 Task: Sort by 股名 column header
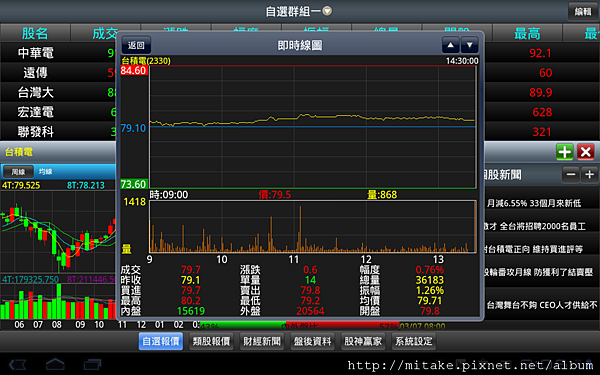[x=35, y=33]
